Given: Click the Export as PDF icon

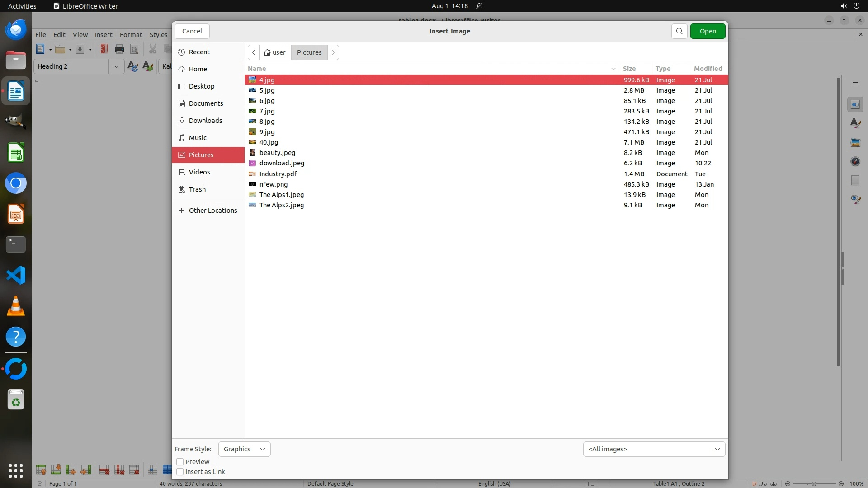Looking at the screenshot, I should tap(104, 49).
